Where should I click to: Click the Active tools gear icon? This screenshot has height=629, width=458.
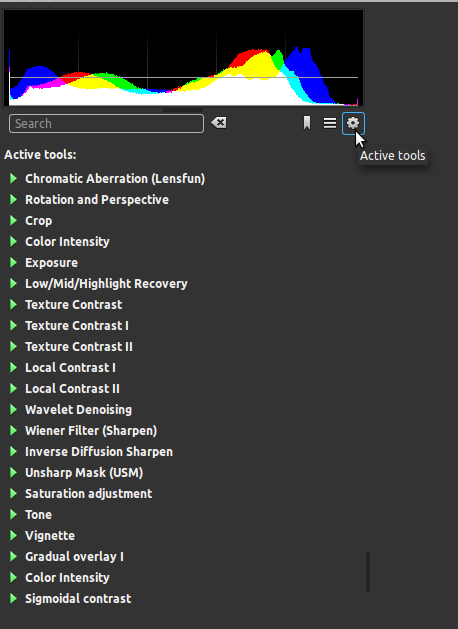click(353, 123)
